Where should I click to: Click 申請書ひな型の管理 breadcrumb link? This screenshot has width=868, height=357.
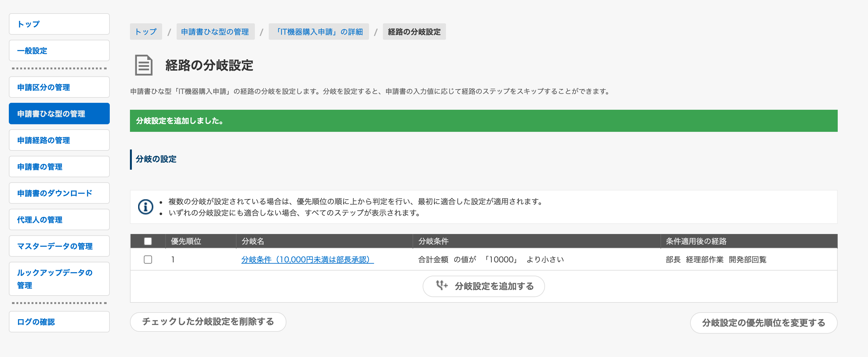(x=215, y=32)
